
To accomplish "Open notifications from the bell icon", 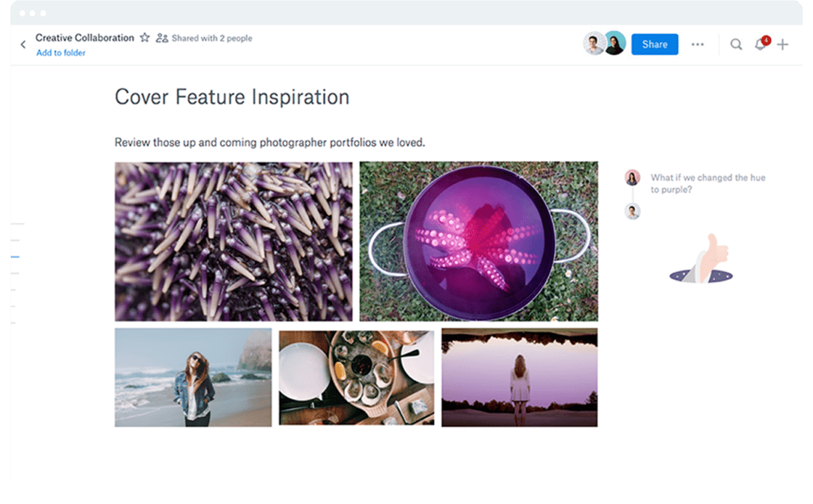I will (x=760, y=44).
